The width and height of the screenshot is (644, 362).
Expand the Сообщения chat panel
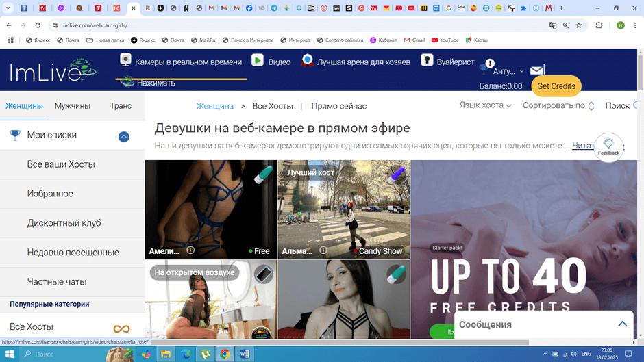coord(622,324)
